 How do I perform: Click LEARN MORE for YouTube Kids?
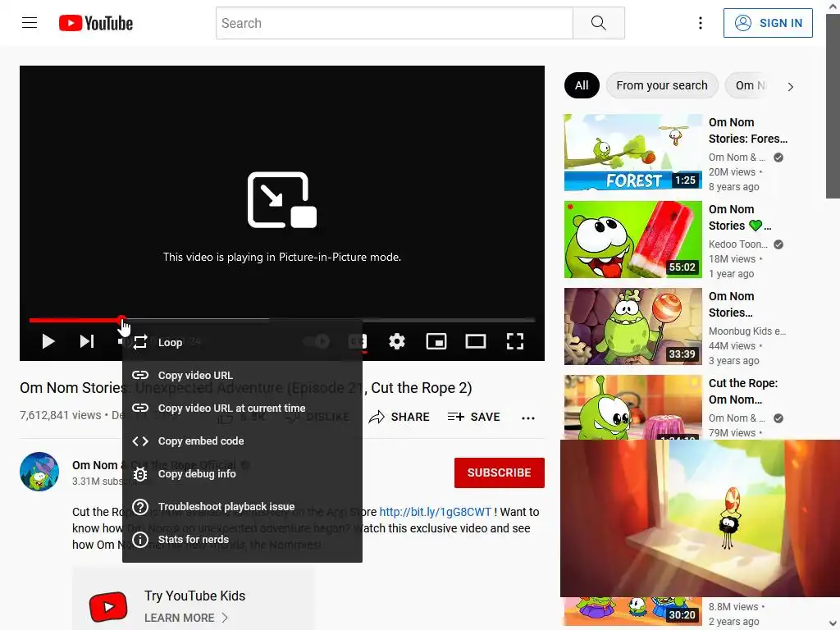pyautogui.click(x=186, y=618)
